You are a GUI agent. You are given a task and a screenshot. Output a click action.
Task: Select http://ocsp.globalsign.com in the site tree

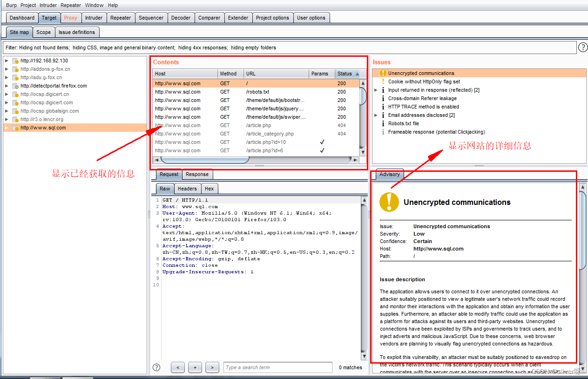(50, 111)
